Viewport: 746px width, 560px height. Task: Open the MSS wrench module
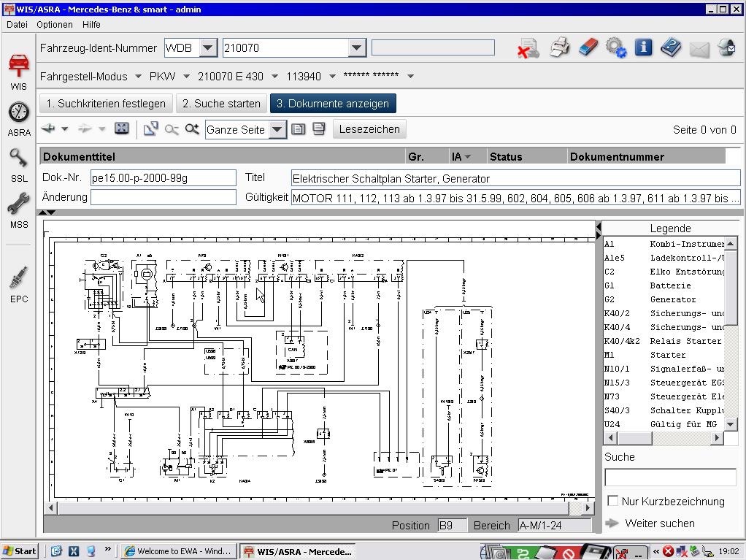[18, 211]
